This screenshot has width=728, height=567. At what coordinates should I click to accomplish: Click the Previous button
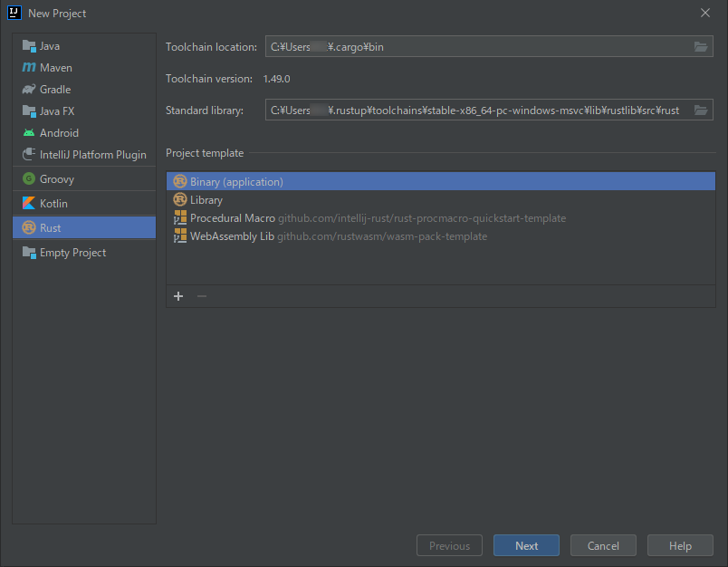click(449, 545)
